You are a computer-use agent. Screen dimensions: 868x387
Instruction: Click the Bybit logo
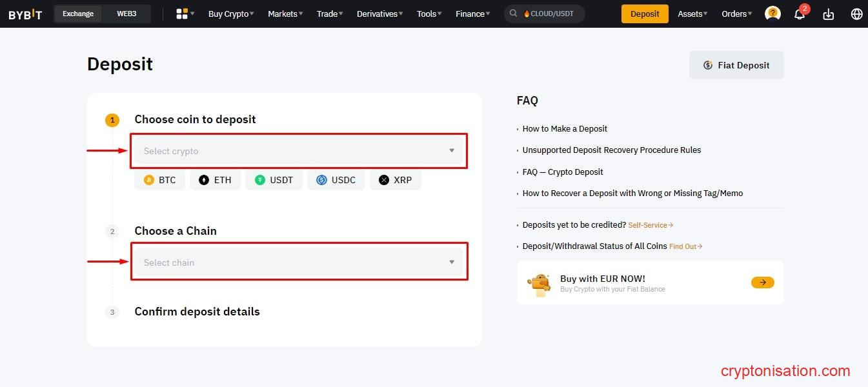25,14
